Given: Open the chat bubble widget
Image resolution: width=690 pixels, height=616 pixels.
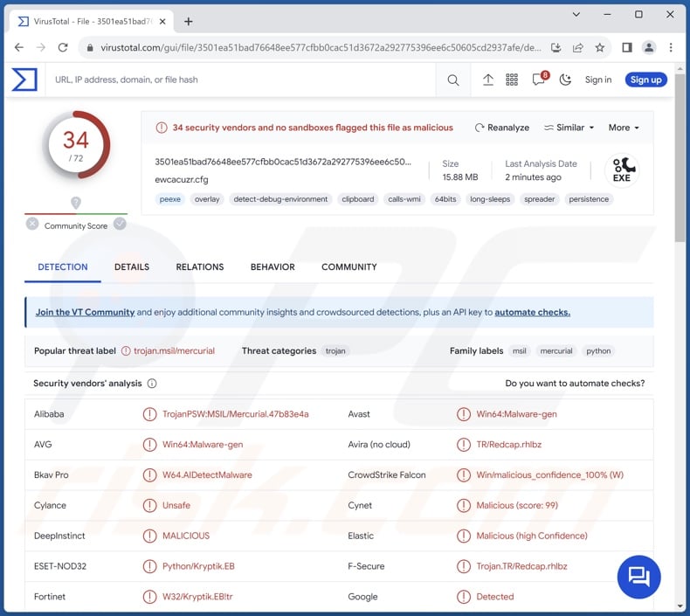Looking at the screenshot, I should click(x=638, y=576).
